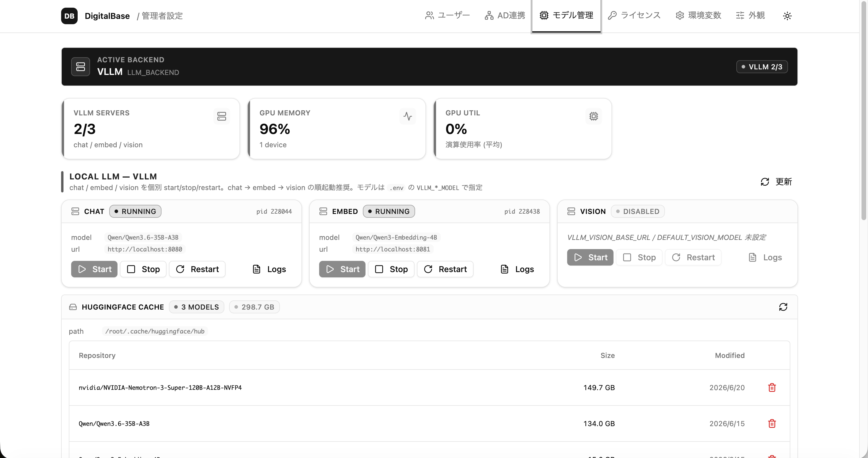Click the HuggingFace Cache drive icon
The width and height of the screenshot is (868, 458).
pyautogui.click(x=73, y=307)
